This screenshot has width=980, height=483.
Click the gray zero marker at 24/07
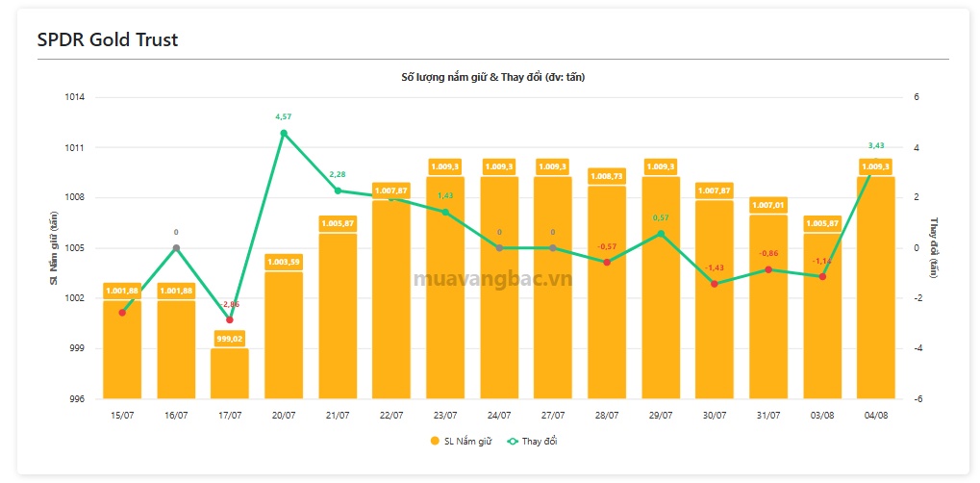pyautogui.click(x=499, y=248)
